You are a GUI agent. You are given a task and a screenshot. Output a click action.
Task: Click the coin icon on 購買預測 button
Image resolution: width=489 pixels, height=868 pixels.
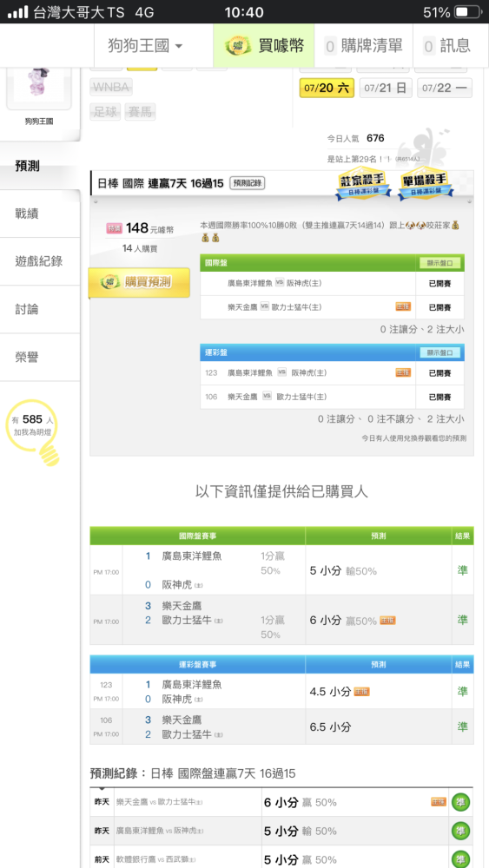[111, 282]
